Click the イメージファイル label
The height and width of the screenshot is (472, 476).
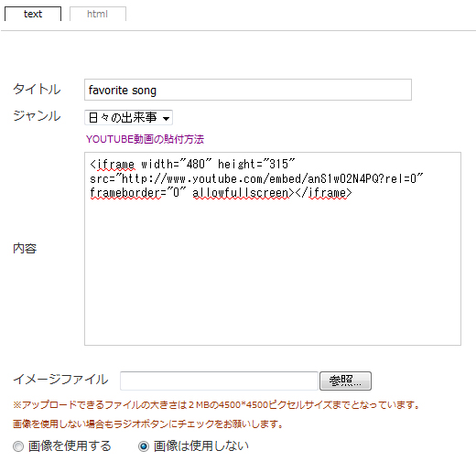tap(60, 380)
